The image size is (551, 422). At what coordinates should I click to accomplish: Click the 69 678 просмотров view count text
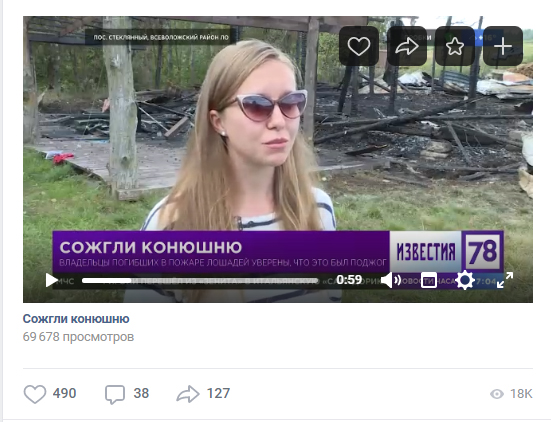pyautogui.click(x=78, y=337)
